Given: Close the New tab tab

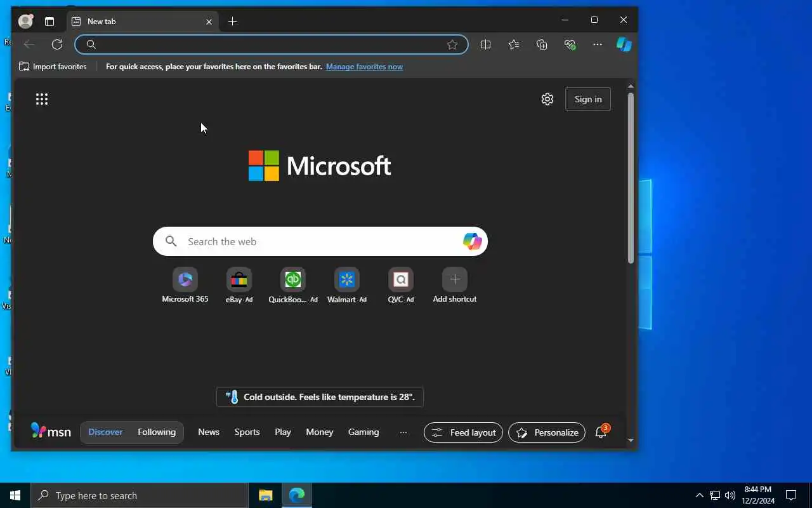Looking at the screenshot, I should coord(209,22).
